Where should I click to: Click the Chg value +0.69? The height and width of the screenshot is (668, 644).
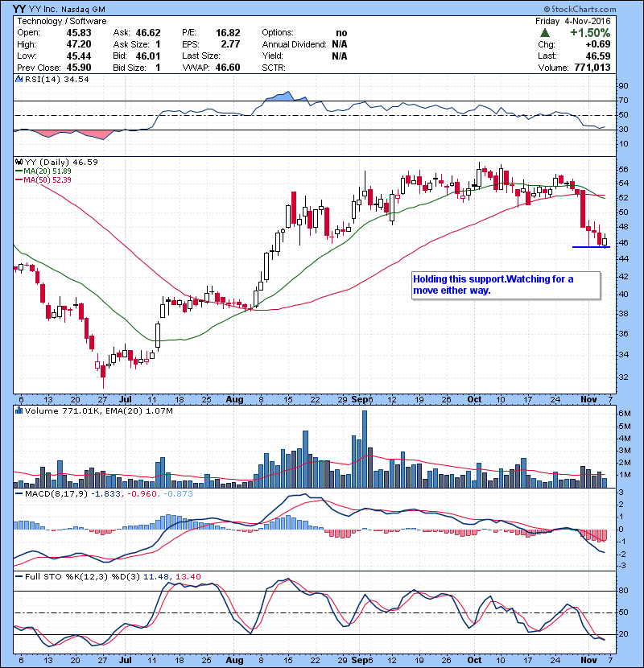tap(597, 44)
